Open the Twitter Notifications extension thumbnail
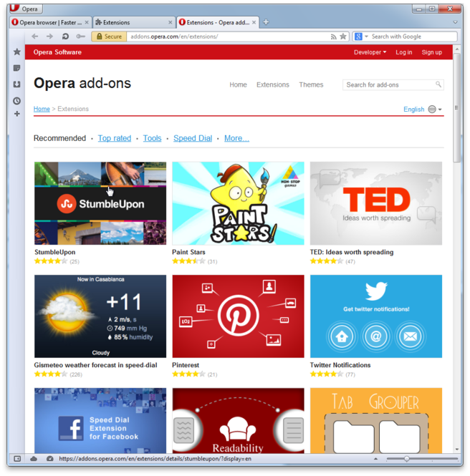 (x=376, y=316)
